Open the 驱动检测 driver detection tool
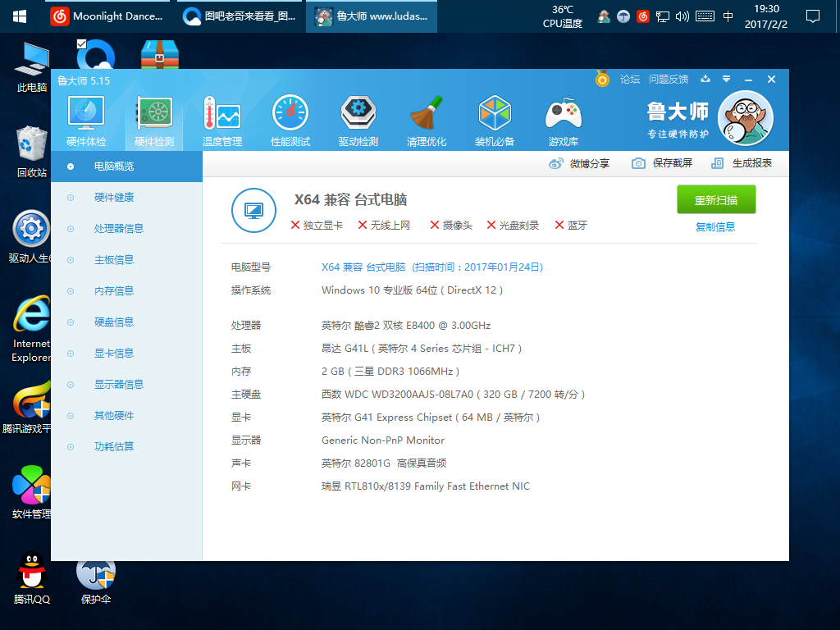 [358, 121]
